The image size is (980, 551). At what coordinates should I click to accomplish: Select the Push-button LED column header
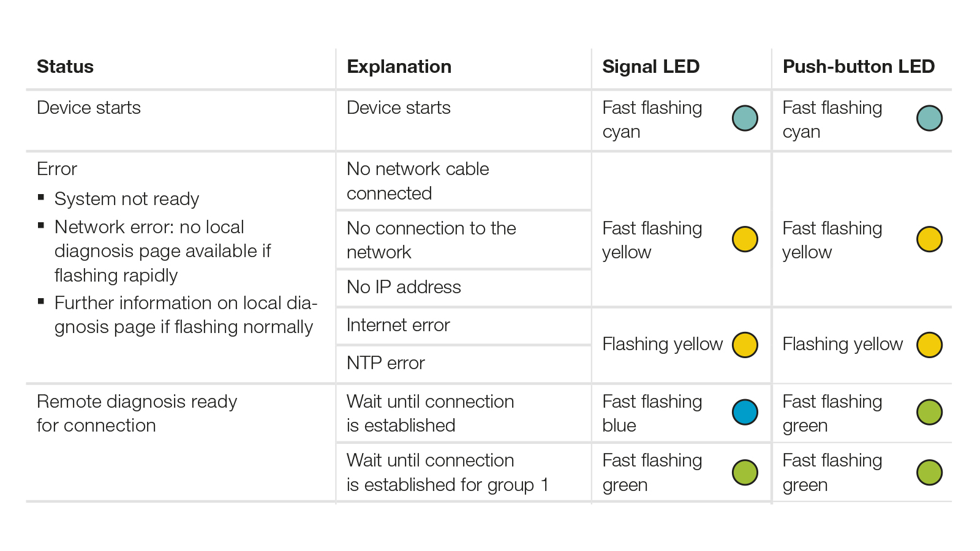859,67
